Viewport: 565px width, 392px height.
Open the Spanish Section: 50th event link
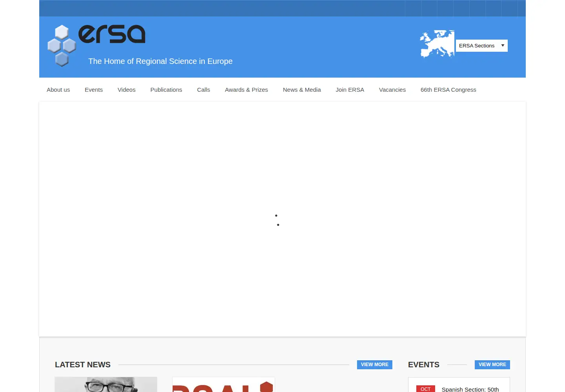pyautogui.click(x=470, y=389)
